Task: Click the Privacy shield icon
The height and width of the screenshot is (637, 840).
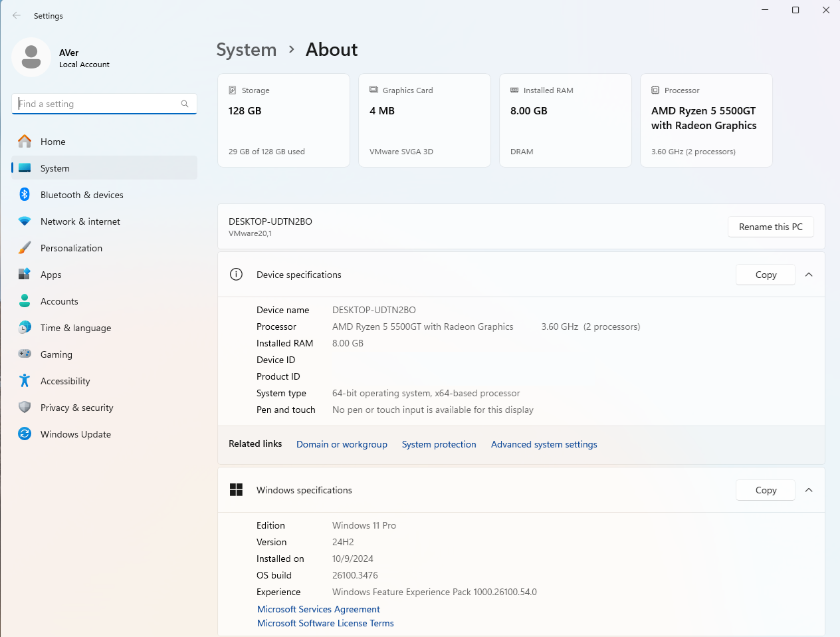Action: (25, 407)
